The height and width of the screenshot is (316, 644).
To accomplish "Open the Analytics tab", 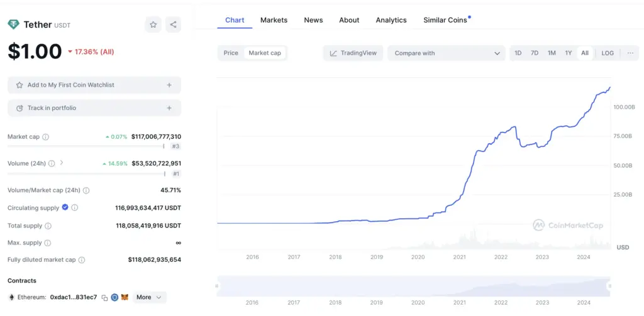I will tap(391, 20).
